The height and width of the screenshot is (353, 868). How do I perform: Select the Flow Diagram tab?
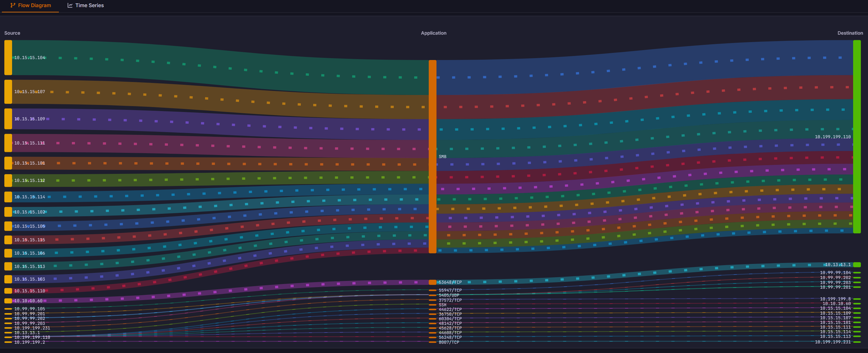[x=35, y=5]
